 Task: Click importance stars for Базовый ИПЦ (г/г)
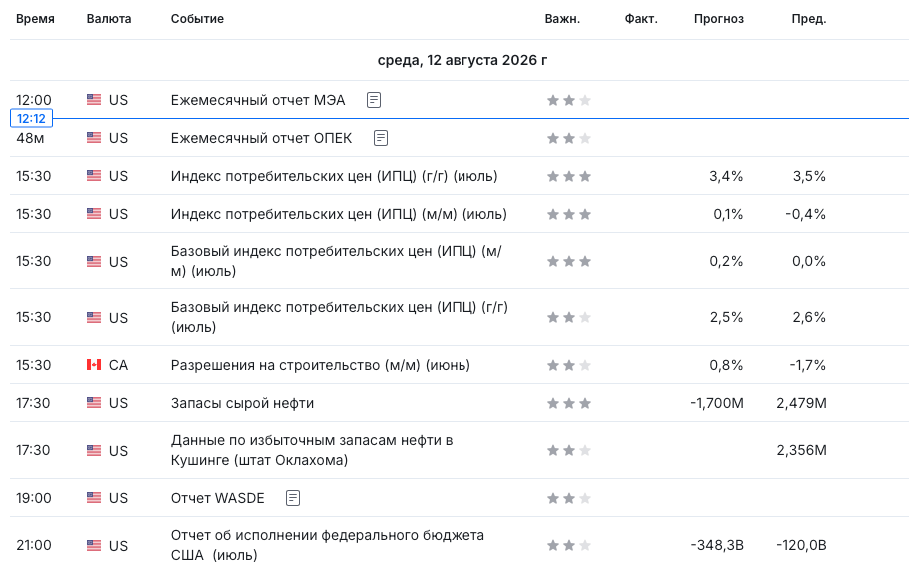pyautogui.click(x=569, y=318)
